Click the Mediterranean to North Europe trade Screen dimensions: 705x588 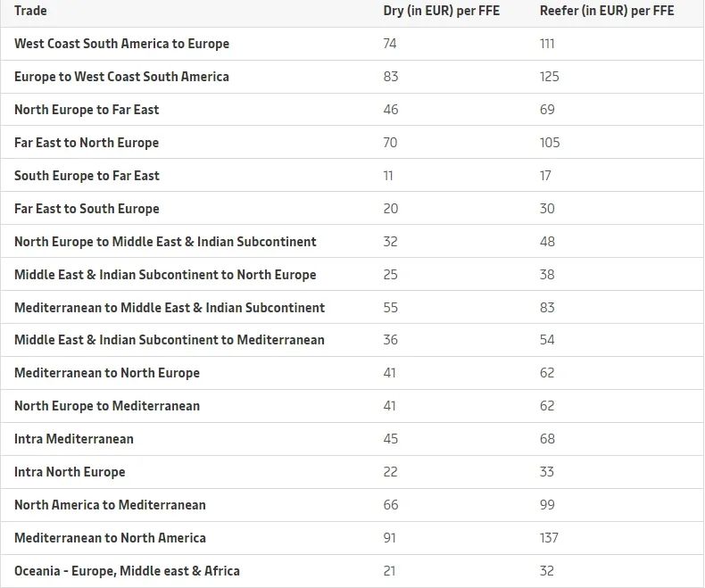click(107, 373)
